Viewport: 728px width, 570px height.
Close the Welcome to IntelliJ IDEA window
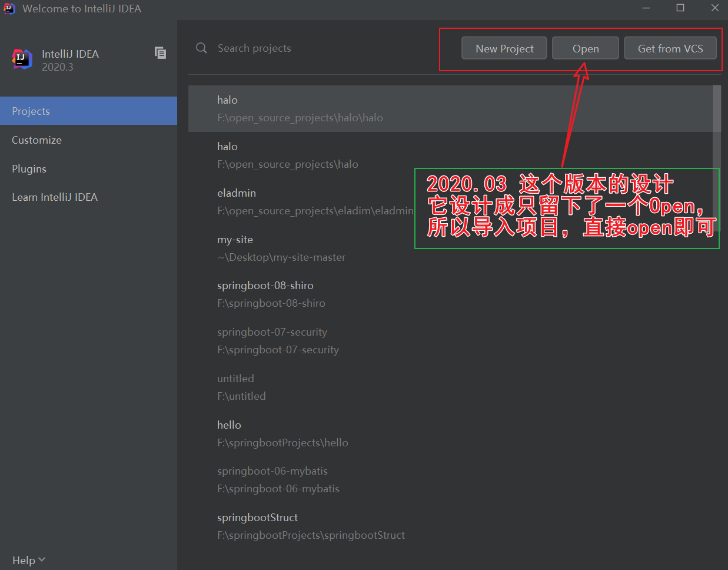715,8
